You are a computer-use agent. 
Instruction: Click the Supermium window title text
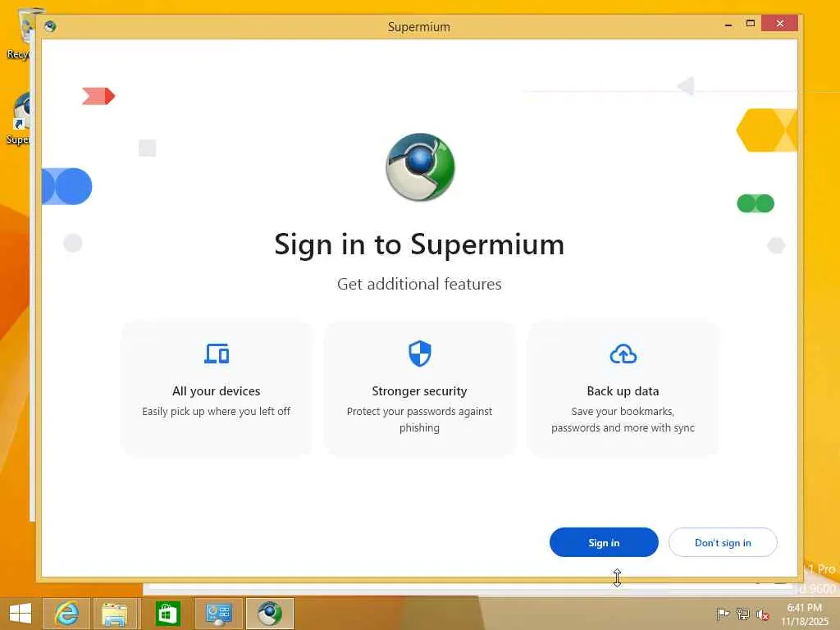pyautogui.click(x=419, y=27)
